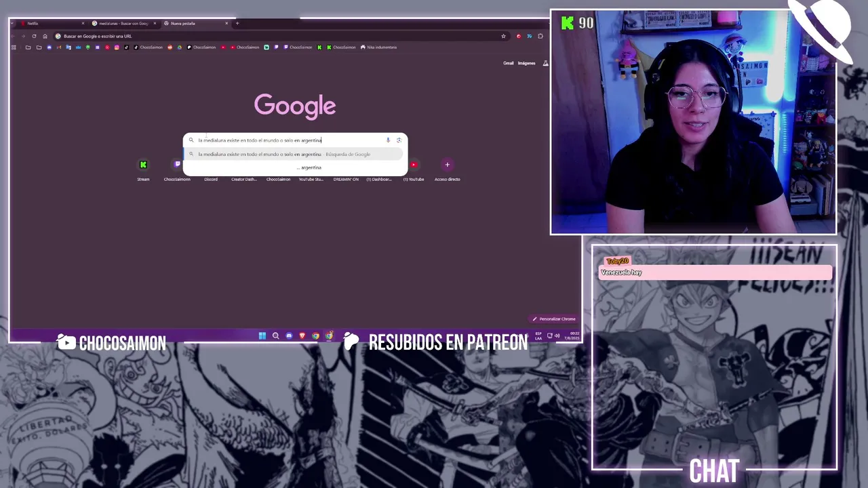Click Personalizar Chrome button
The width and height of the screenshot is (868, 488).
(554, 319)
